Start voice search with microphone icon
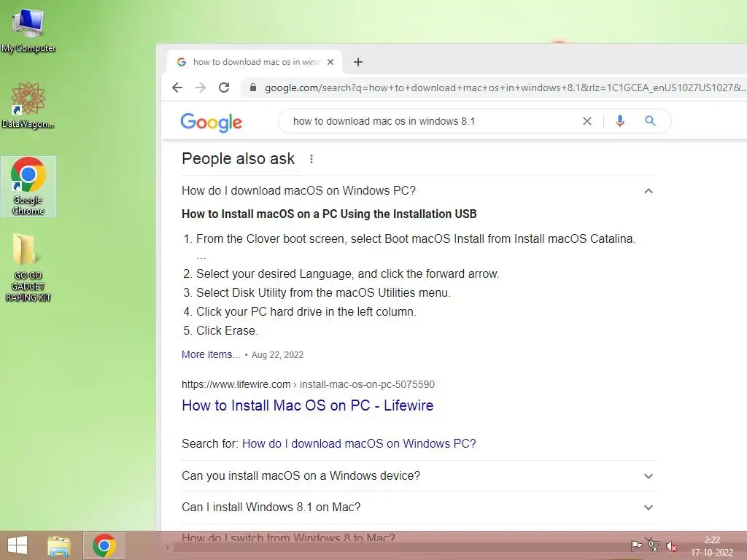747x560 pixels. click(620, 121)
